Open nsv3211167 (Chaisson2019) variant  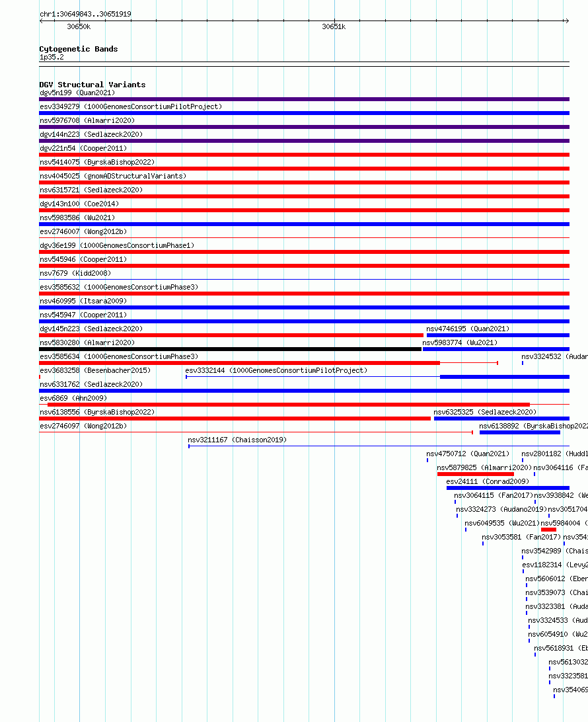(x=237, y=439)
